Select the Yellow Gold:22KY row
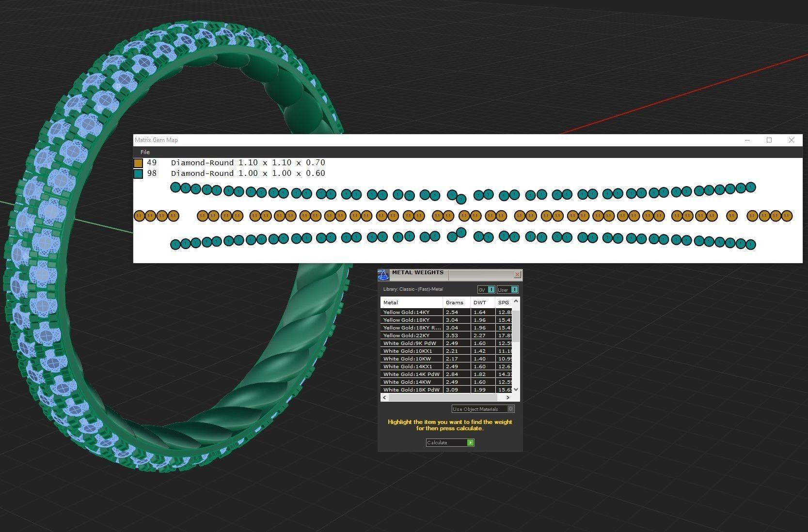808x532 pixels. coord(446,335)
